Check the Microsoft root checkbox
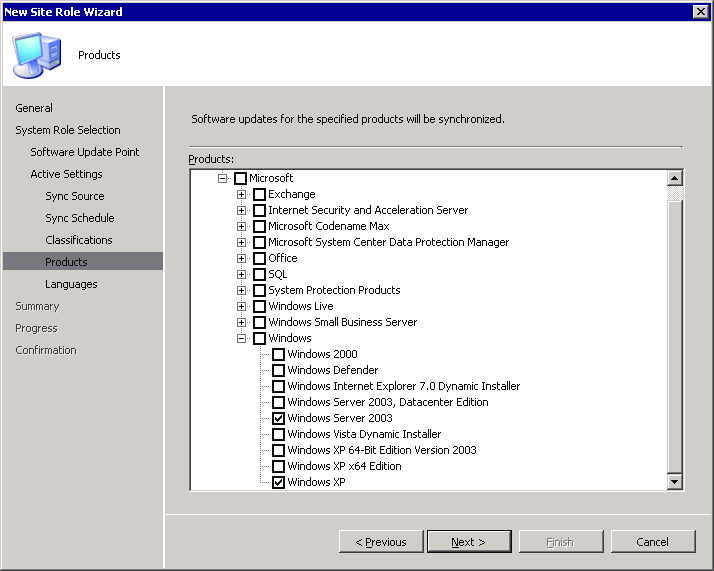Screen dimensions: 714x571 (x=240, y=178)
